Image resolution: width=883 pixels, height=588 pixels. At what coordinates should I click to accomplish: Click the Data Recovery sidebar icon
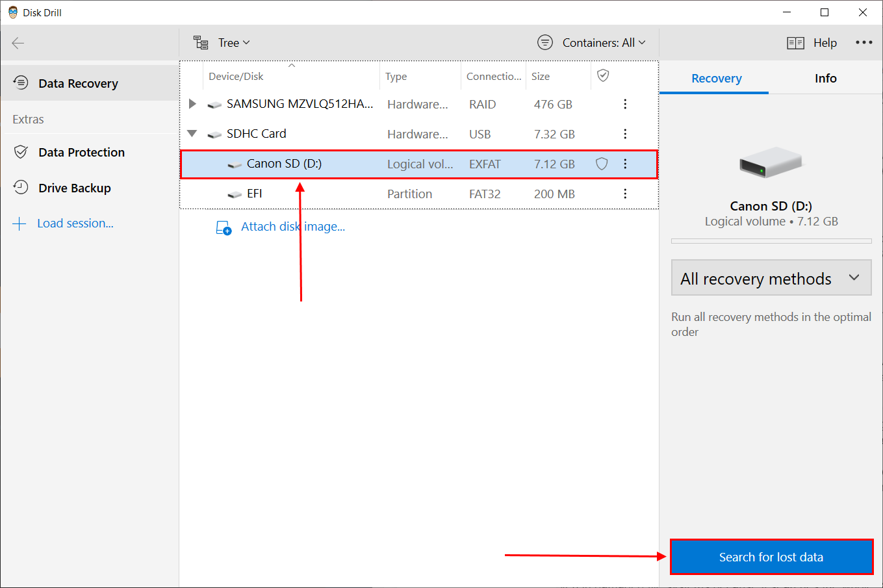click(x=21, y=83)
